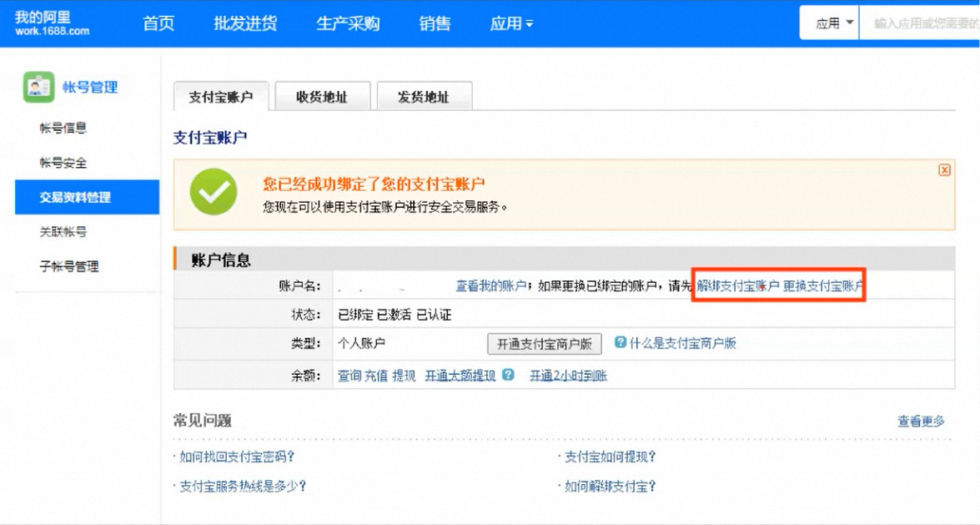Click the 帐号管理 avatar icon
The image size is (980, 525).
(38, 87)
